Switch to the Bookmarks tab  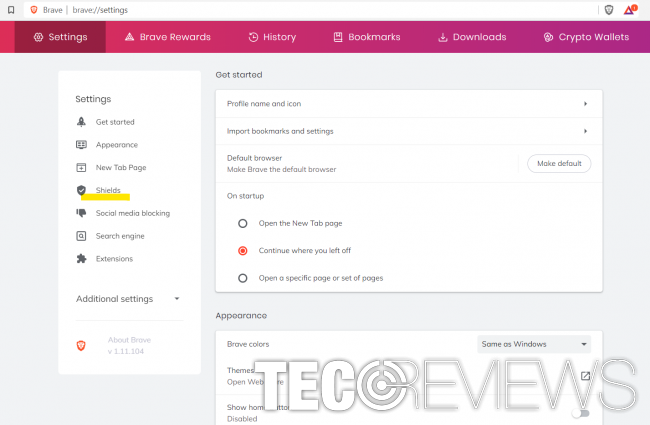[x=367, y=37]
